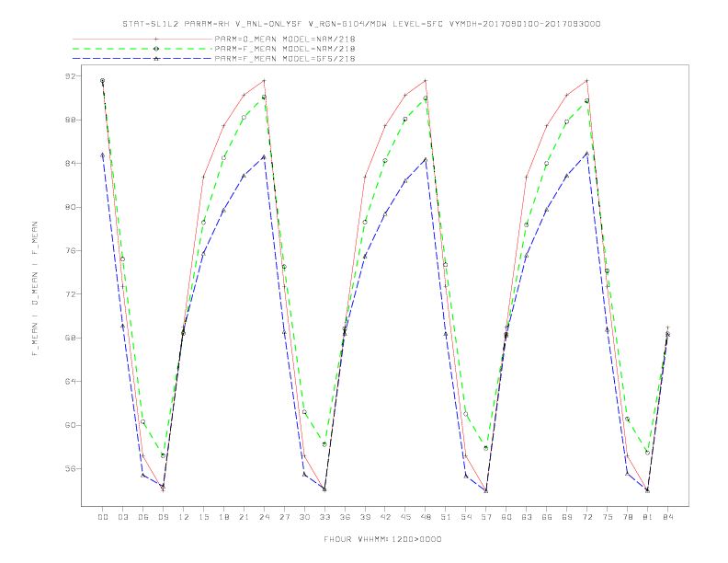The image size is (728, 563).
Task: Click forecast hour 33 on the horizontal axis
Action: pyautogui.click(x=324, y=517)
